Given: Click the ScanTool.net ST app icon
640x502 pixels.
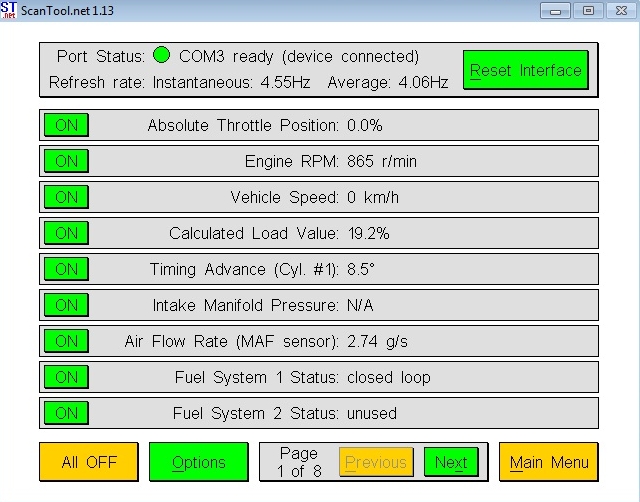Looking at the screenshot, I should click(x=9, y=10).
